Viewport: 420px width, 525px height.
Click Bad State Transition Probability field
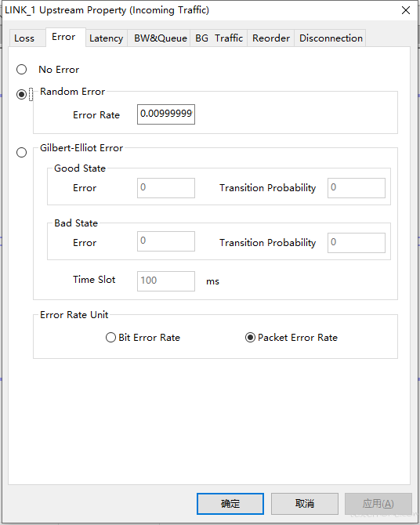[x=356, y=243]
